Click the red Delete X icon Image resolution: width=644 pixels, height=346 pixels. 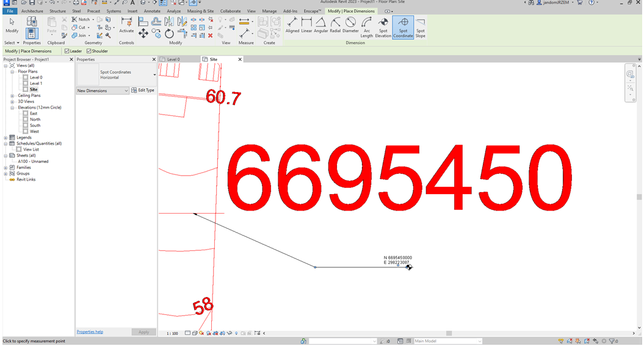point(210,36)
